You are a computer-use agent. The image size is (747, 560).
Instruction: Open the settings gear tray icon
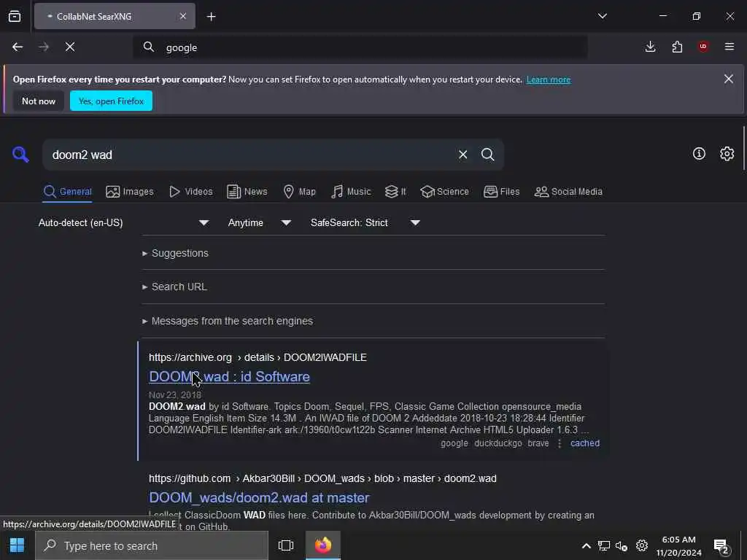[642, 545]
